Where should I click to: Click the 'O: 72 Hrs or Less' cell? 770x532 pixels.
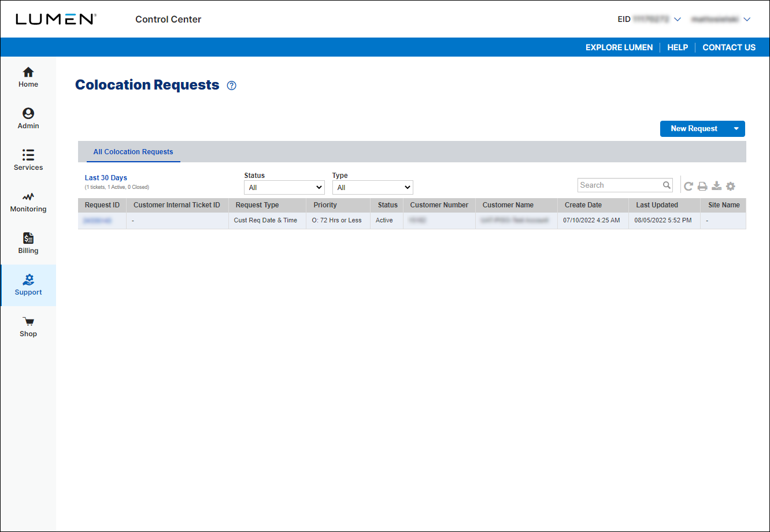pos(337,221)
